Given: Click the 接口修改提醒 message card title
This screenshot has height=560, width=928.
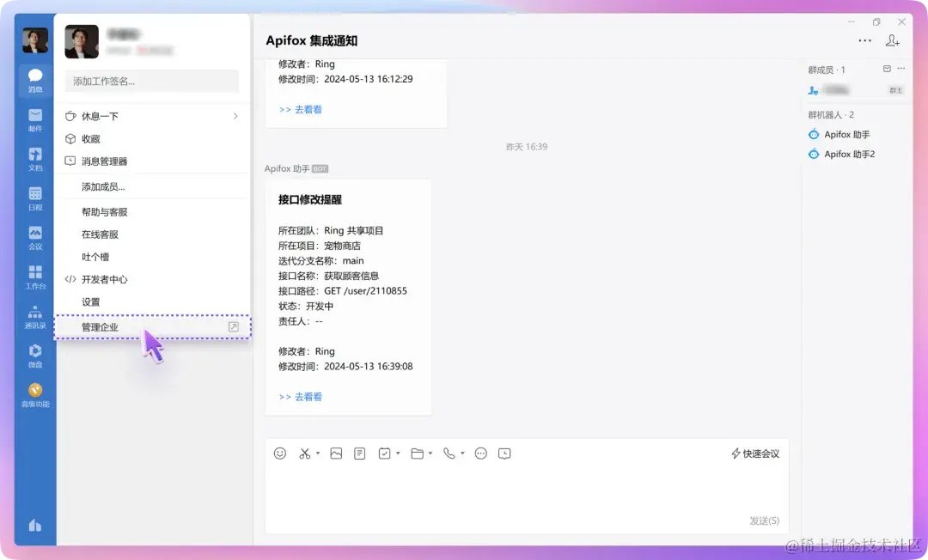Looking at the screenshot, I should (310, 200).
